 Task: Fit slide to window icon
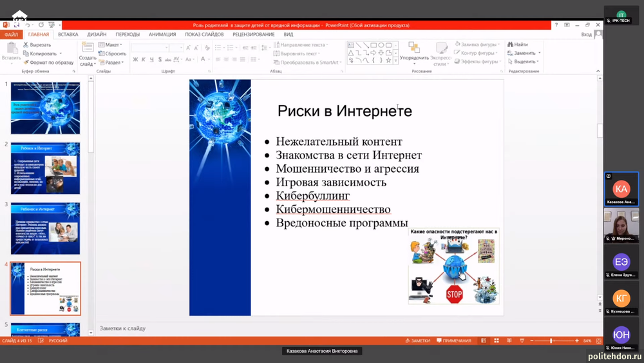point(599,341)
